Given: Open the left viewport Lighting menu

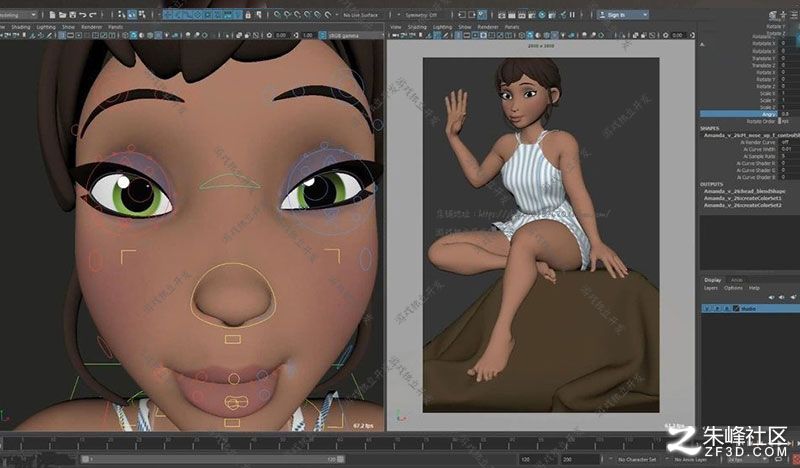Looking at the screenshot, I should [x=46, y=27].
